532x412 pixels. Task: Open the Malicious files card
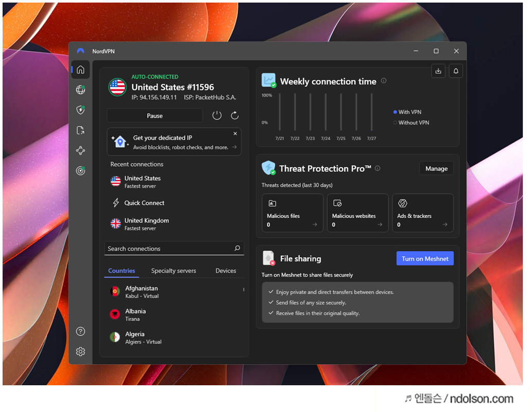coord(292,213)
